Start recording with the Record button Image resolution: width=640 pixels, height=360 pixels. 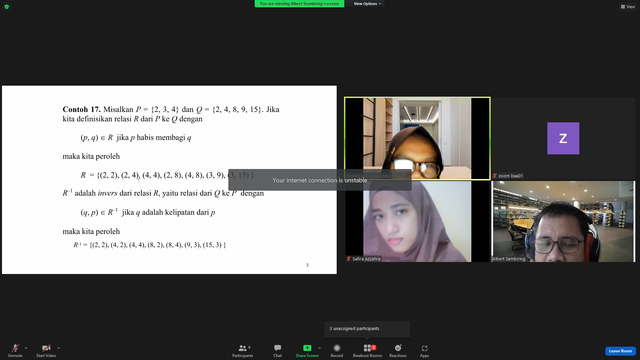[x=337, y=351]
